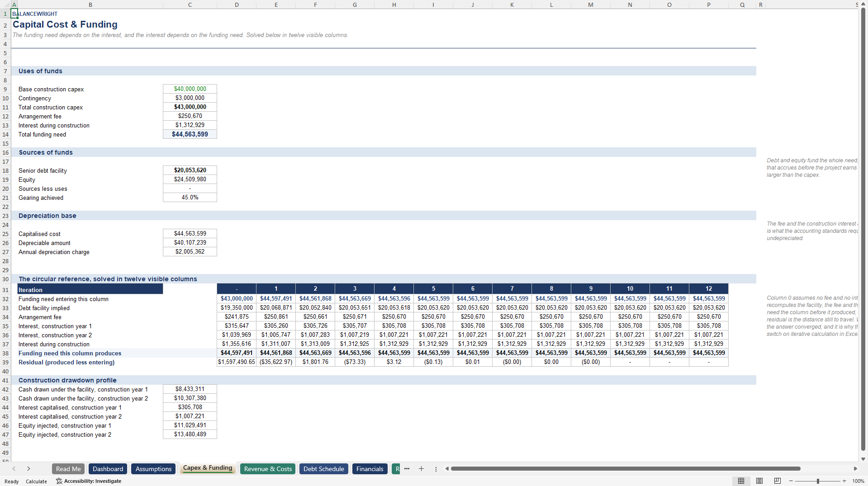The height and width of the screenshot is (486, 868).
Task: Select row 31 header
Action: (5, 290)
